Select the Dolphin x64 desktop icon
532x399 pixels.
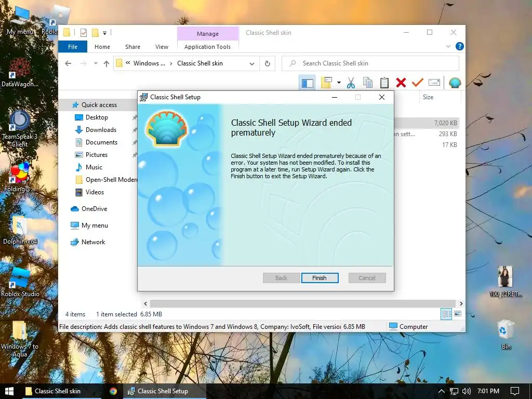pos(20,230)
